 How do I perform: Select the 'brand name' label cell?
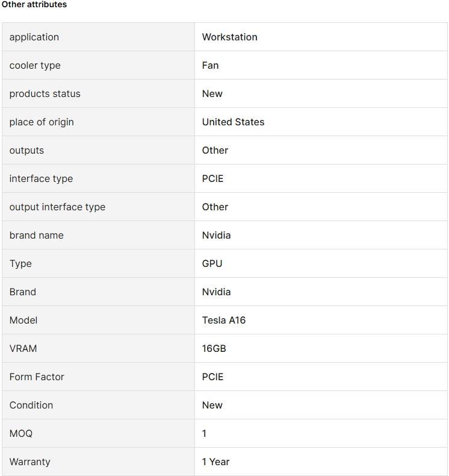[x=98, y=235]
